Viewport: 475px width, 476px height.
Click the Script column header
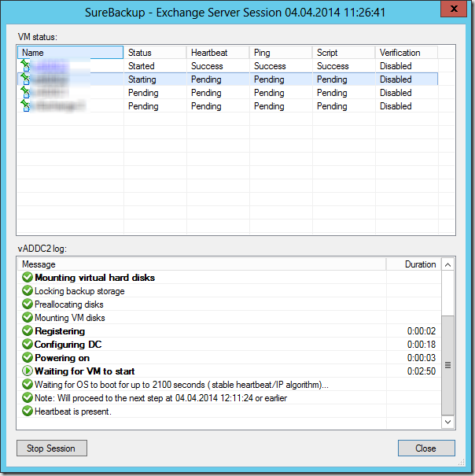(344, 53)
